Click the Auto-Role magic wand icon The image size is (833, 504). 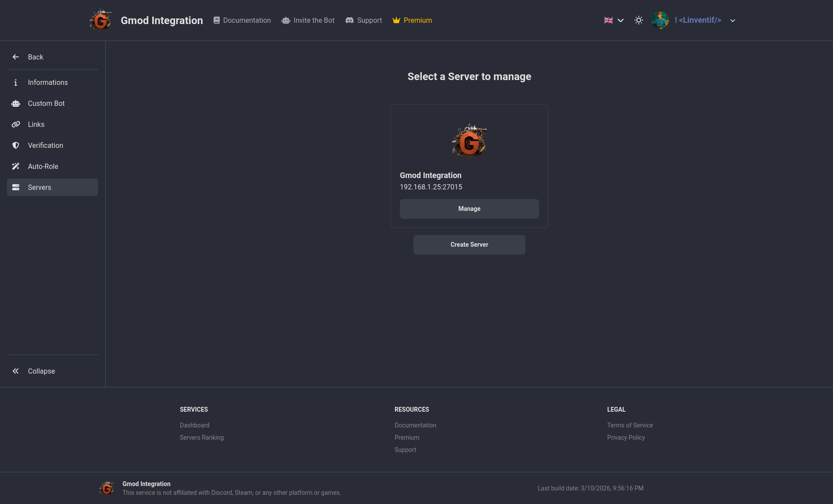16,167
